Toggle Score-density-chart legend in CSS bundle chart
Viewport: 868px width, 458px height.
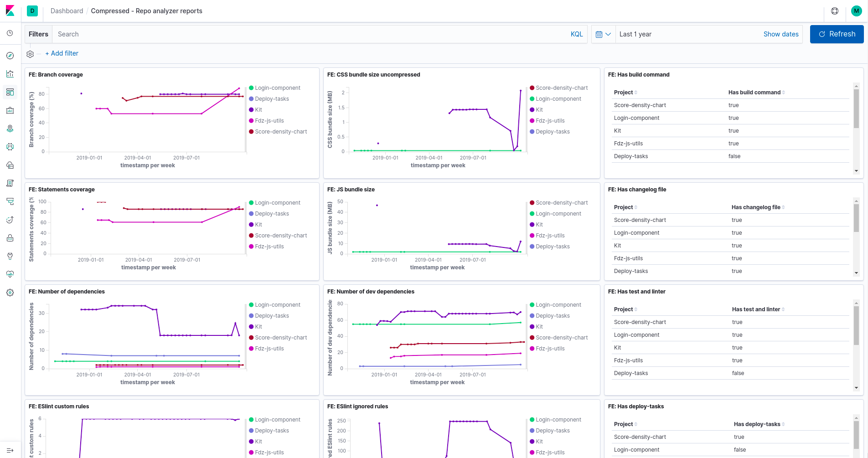[x=558, y=88]
